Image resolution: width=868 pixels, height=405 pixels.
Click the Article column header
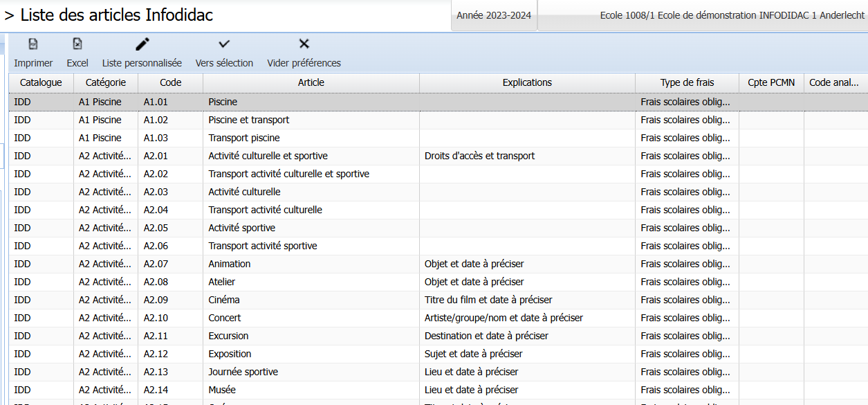pos(311,82)
